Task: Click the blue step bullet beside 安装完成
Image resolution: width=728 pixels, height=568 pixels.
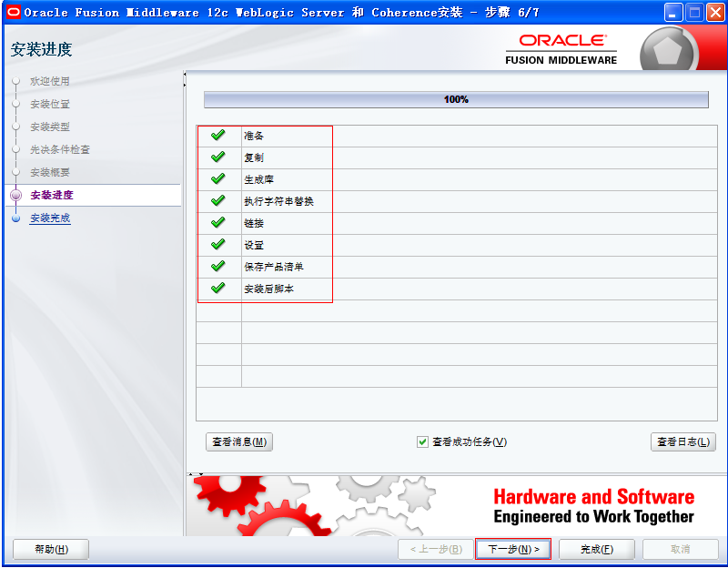Action: (x=15, y=218)
